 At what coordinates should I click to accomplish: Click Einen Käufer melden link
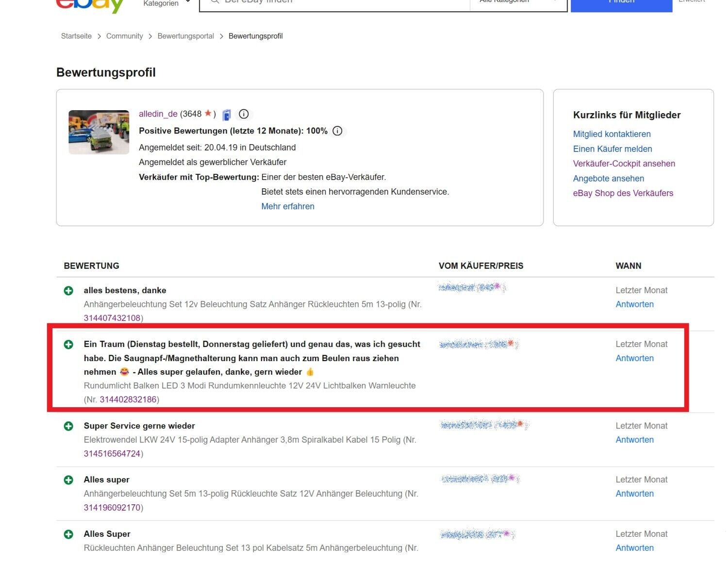click(x=612, y=149)
